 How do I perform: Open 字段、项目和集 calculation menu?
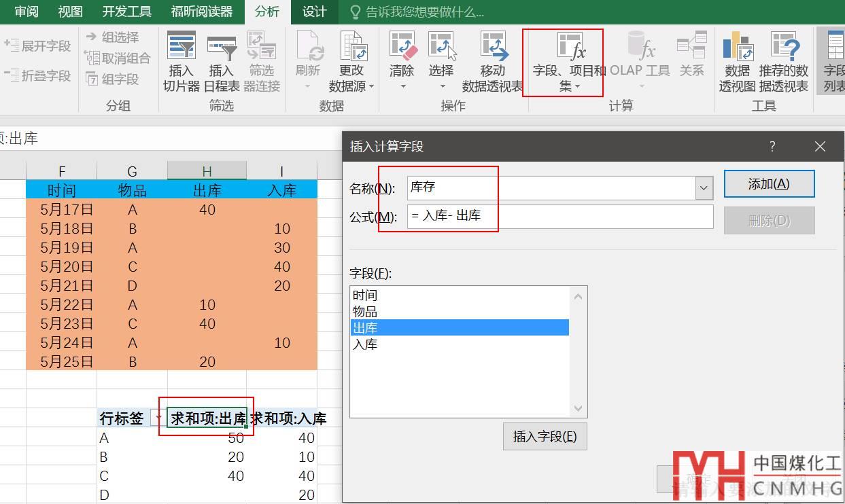point(569,61)
